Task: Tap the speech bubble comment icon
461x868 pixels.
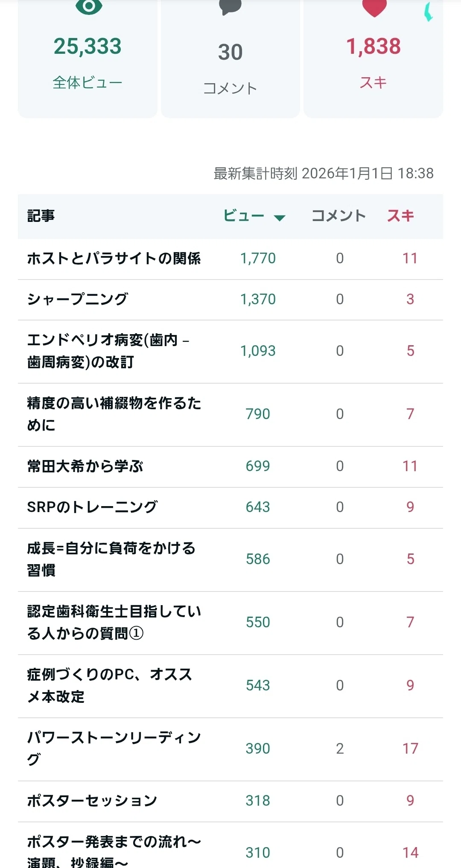Action: [230, 7]
